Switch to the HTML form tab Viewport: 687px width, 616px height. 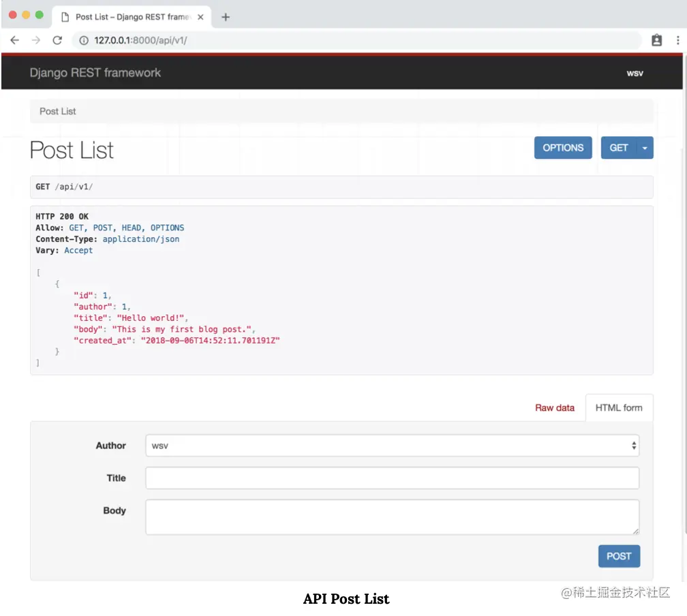click(619, 408)
